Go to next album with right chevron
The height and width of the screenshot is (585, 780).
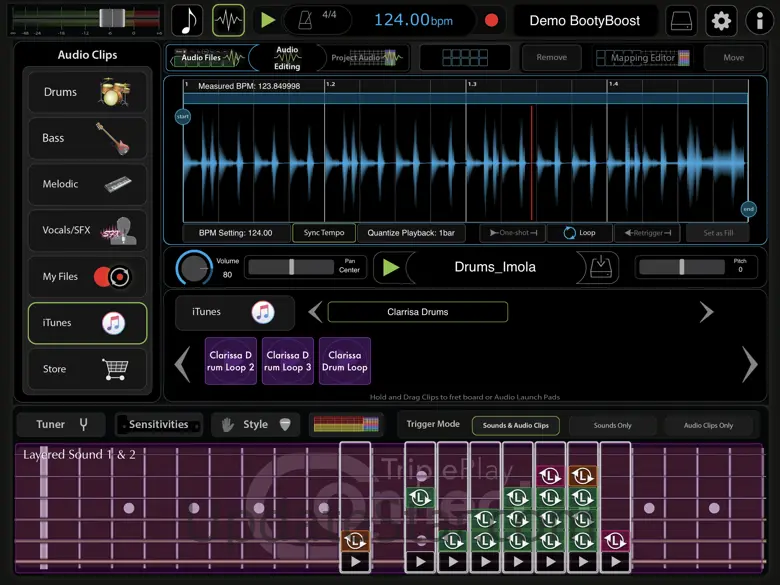(x=706, y=312)
